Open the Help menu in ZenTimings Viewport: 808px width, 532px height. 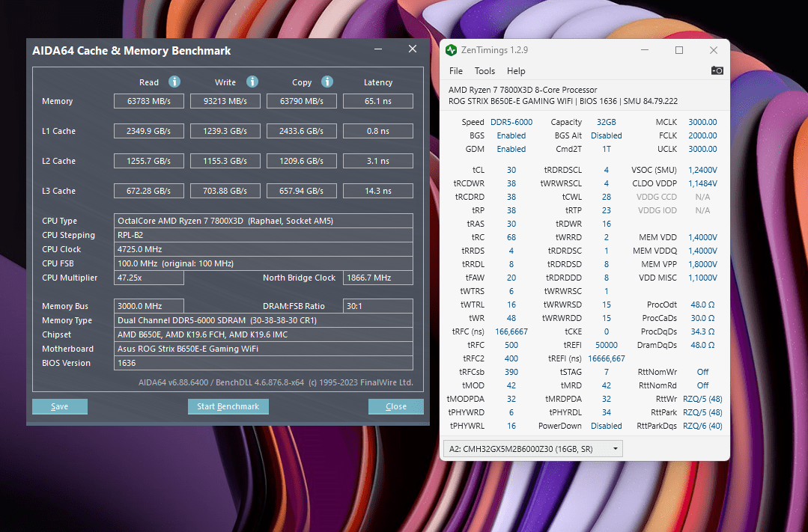516,71
